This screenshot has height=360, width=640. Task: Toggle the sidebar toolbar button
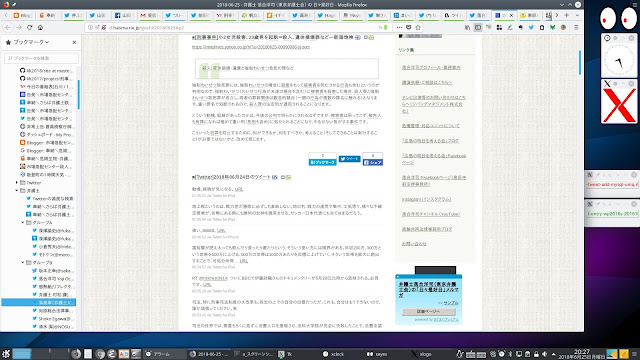478,27
